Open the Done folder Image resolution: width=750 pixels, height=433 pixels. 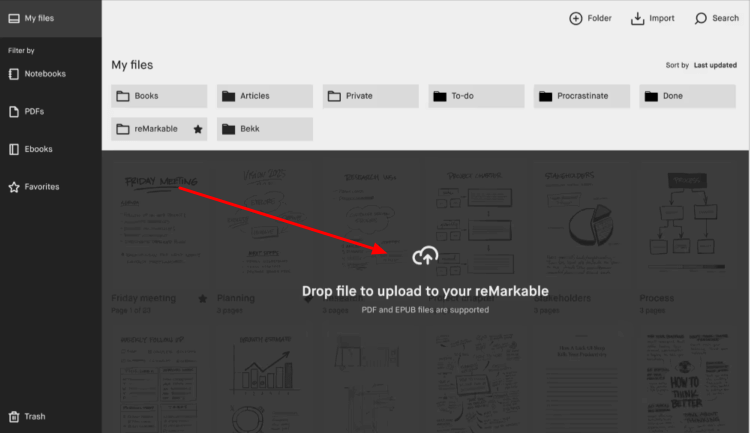(x=687, y=96)
